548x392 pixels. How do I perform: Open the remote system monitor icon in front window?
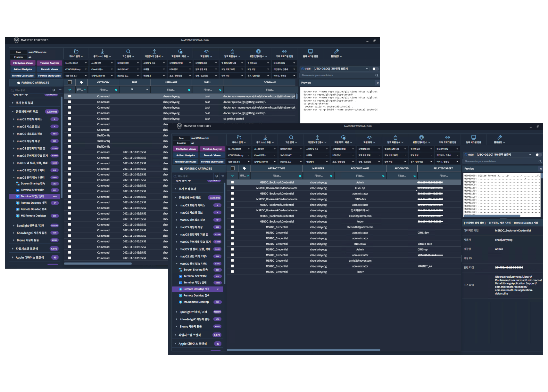coord(473,137)
